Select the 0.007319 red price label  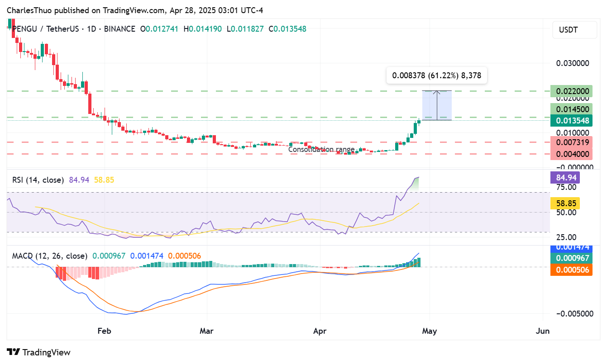point(571,142)
